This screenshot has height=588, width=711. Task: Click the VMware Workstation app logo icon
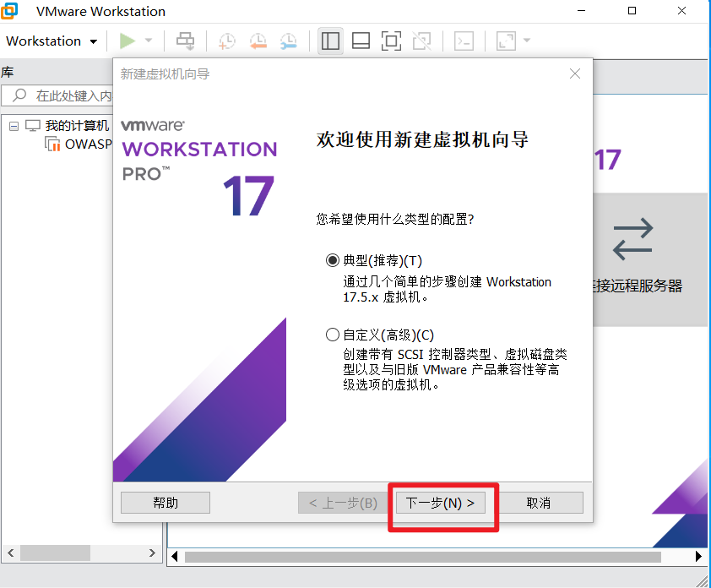[x=9, y=11]
